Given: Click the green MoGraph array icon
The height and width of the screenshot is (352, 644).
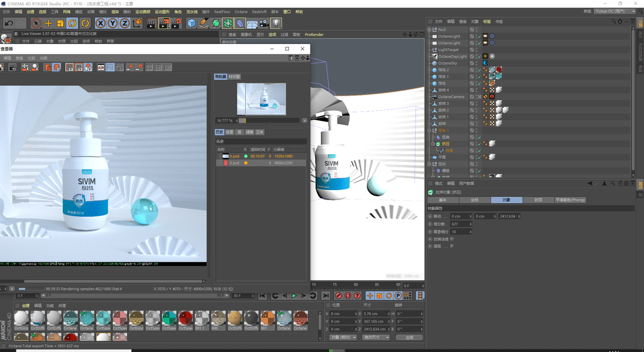Looking at the screenshot, I should point(228,23).
